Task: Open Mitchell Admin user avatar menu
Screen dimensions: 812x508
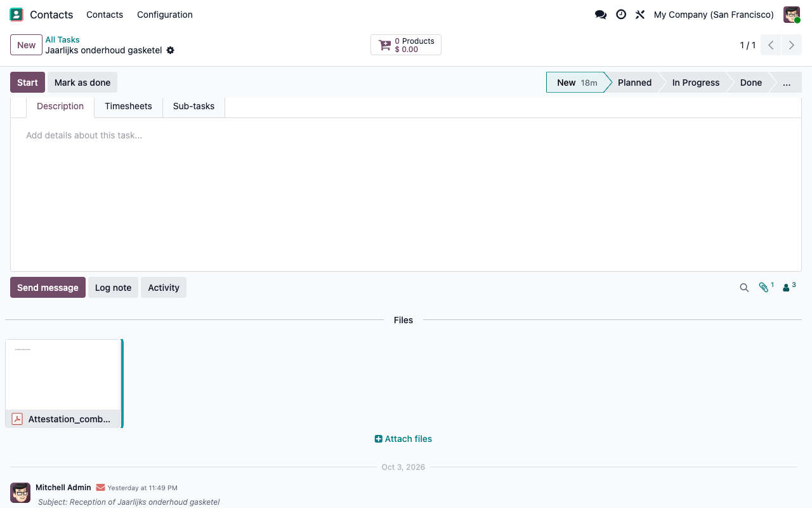Action: tap(792, 15)
